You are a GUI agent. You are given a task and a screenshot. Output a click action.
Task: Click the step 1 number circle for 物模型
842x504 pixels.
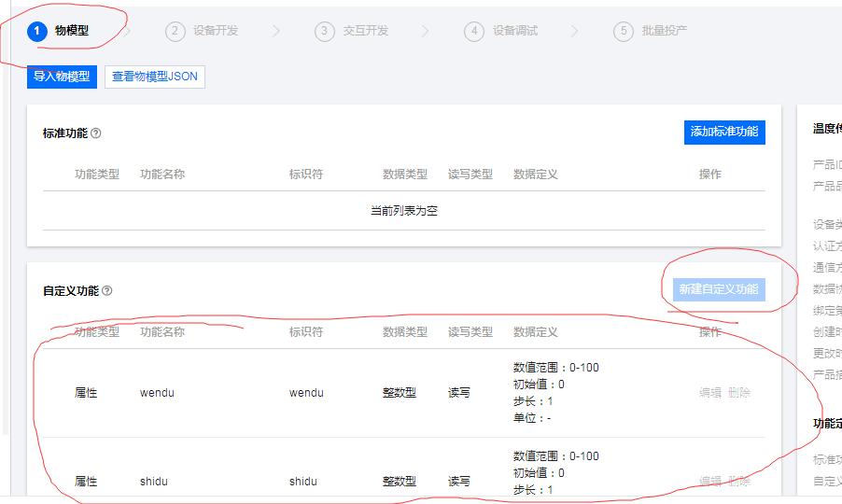click(x=37, y=31)
